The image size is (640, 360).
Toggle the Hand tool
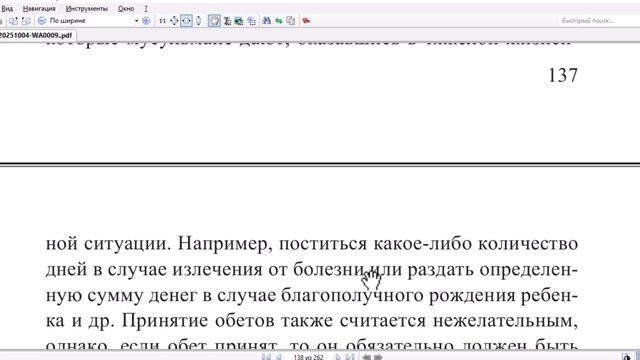click(214, 21)
